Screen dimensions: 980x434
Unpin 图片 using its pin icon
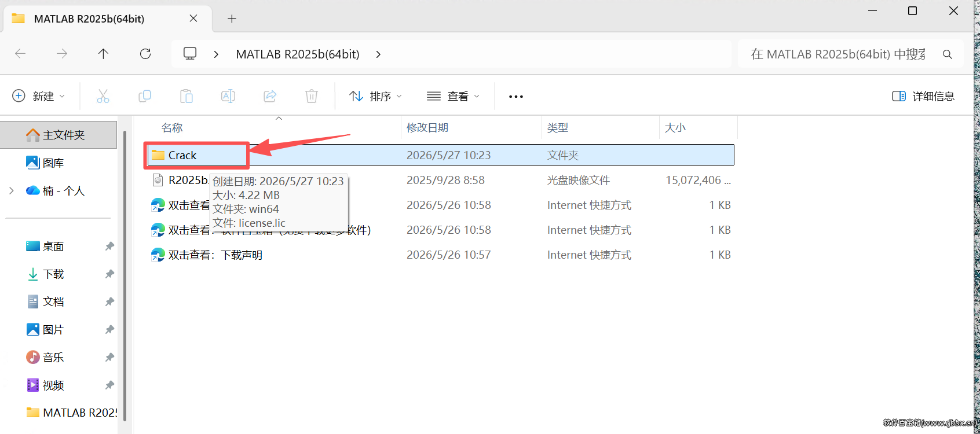tap(109, 330)
